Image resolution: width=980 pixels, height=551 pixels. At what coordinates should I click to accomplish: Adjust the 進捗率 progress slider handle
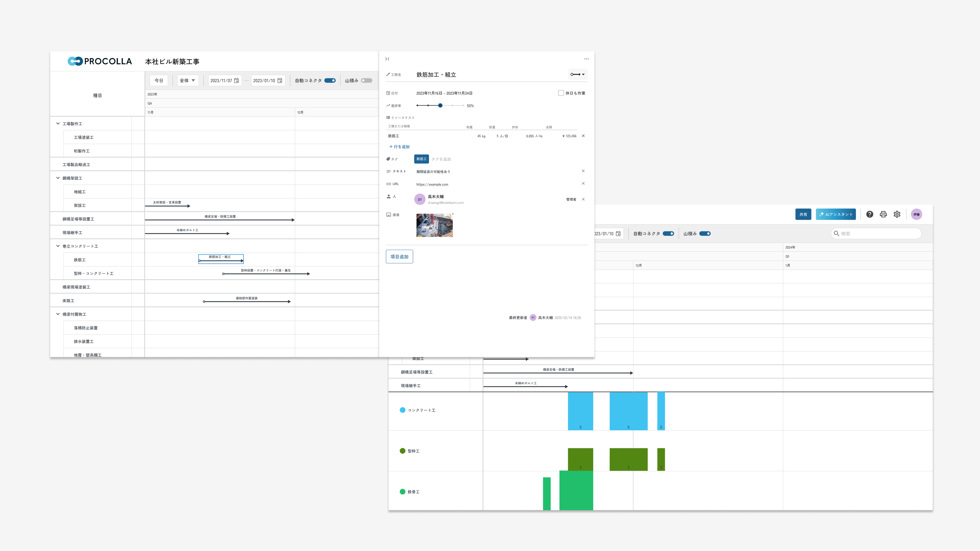[x=440, y=105]
